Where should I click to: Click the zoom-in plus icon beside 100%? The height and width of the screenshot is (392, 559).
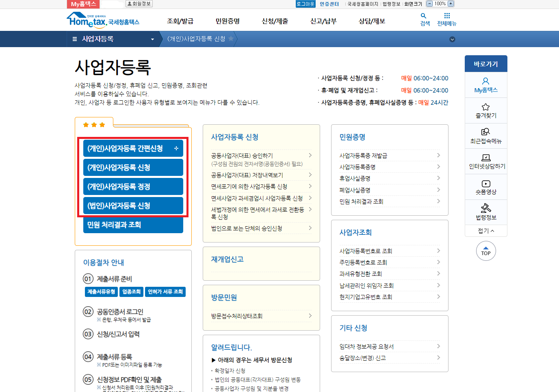451,4
